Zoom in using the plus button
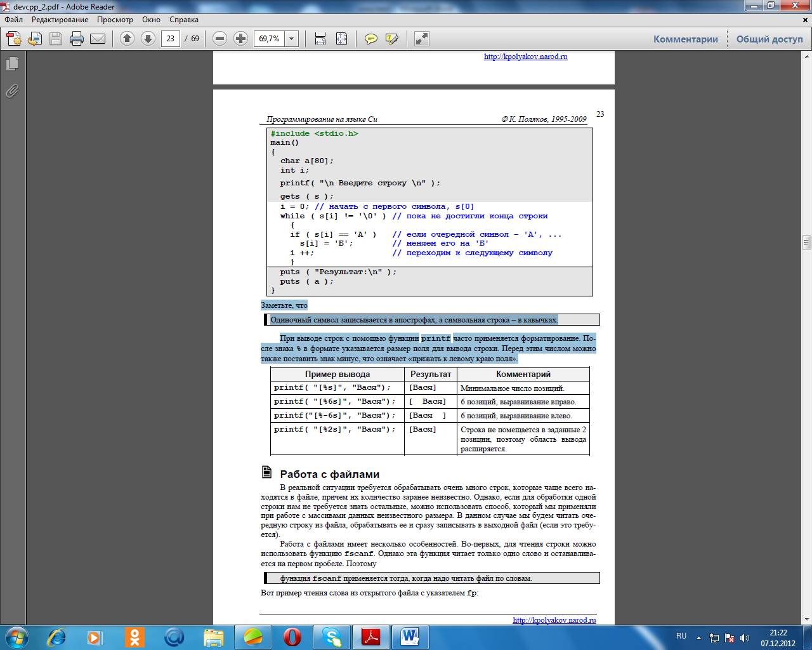Image resolution: width=812 pixels, height=650 pixels. coord(240,39)
